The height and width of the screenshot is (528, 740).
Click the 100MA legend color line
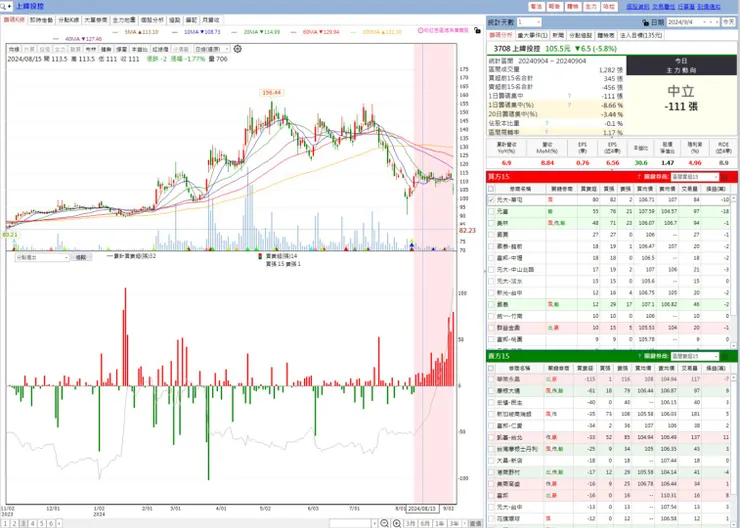pos(355,32)
